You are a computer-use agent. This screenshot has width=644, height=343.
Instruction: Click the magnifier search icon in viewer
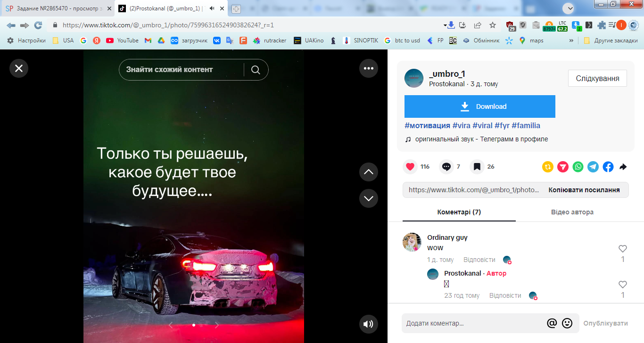click(256, 70)
